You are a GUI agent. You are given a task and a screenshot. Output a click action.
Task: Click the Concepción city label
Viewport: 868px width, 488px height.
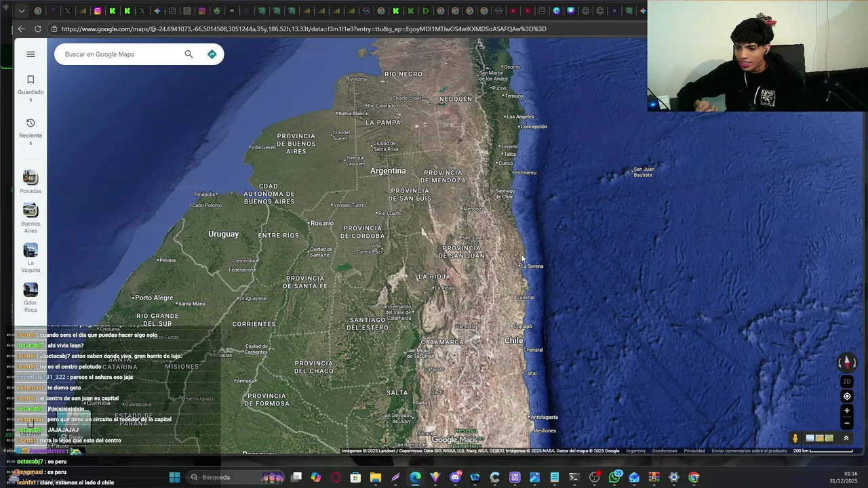click(534, 127)
